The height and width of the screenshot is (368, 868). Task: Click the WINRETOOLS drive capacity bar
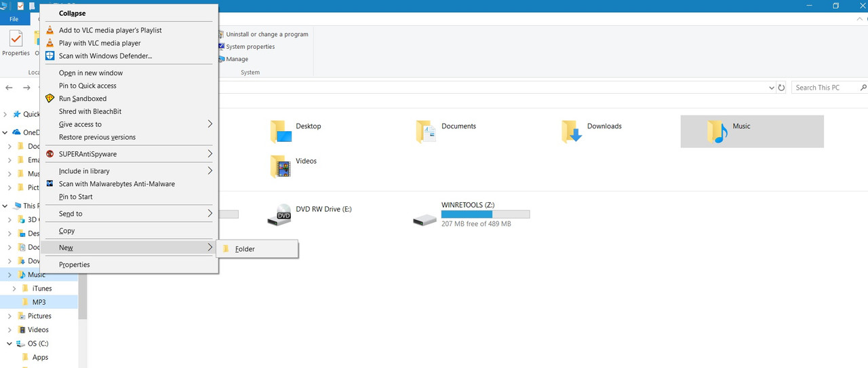point(486,214)
